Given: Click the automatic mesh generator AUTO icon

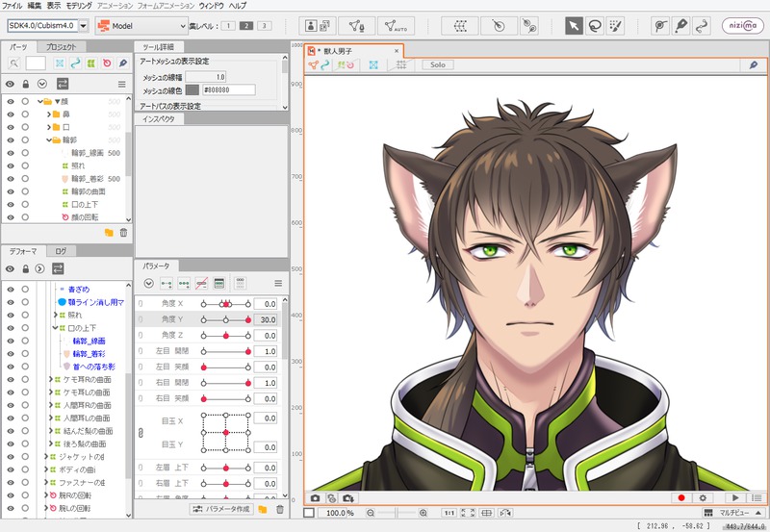Looking at the screenshot, I should pyautogui.click(x=396, y=26).
